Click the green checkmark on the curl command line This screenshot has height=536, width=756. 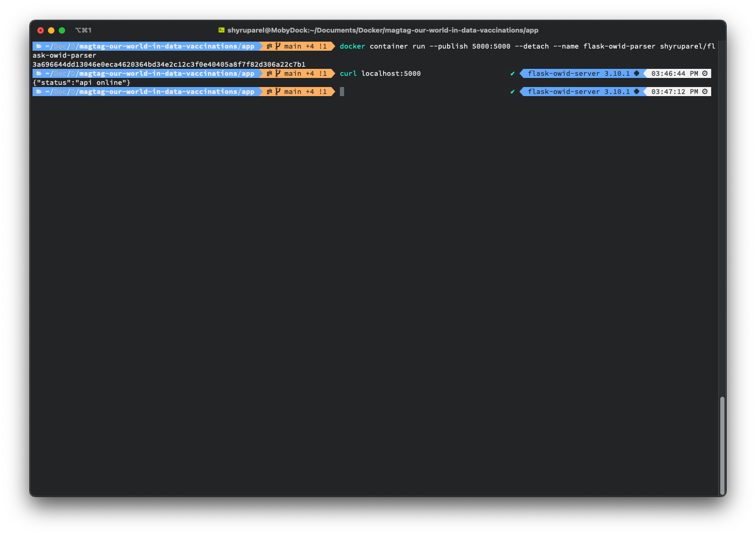513,74
